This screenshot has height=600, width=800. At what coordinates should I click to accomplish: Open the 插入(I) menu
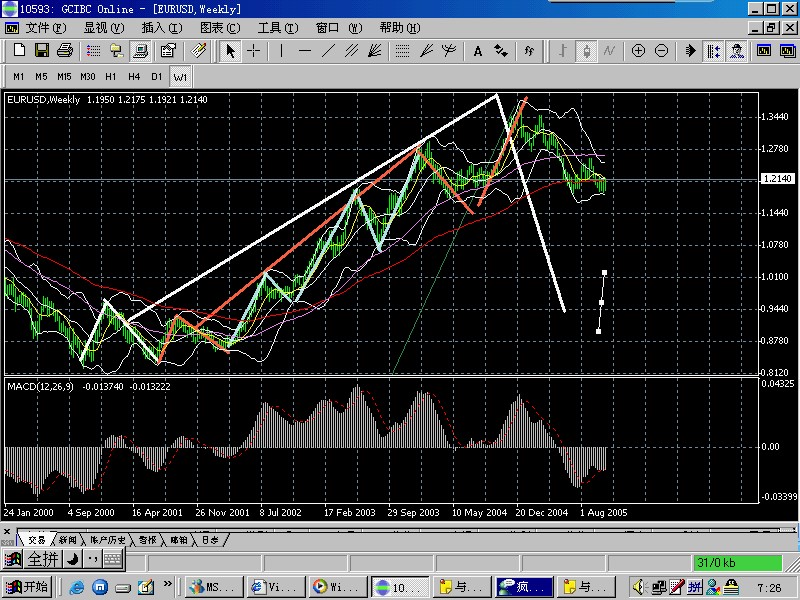pyautogui.click(x=162, y=28)
